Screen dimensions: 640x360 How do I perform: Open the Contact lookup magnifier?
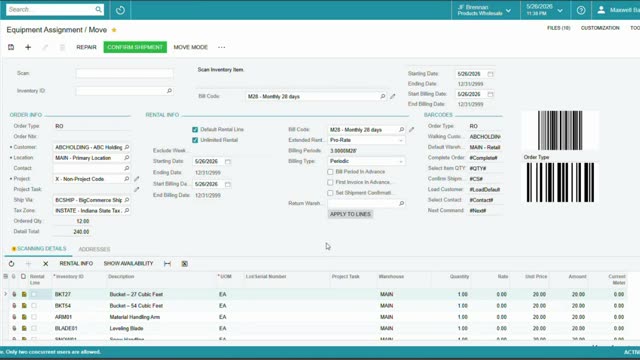tap(127, 168)
